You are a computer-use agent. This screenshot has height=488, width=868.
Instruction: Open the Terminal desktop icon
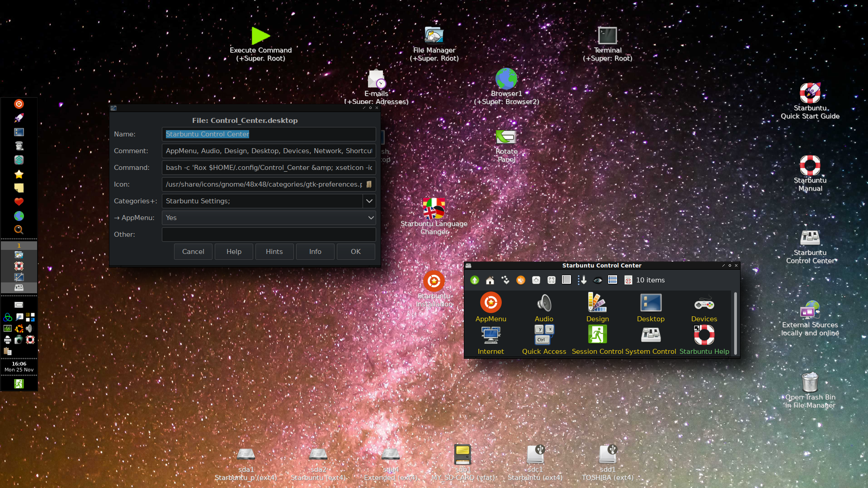pyautogui.click(x=608, y=43)
